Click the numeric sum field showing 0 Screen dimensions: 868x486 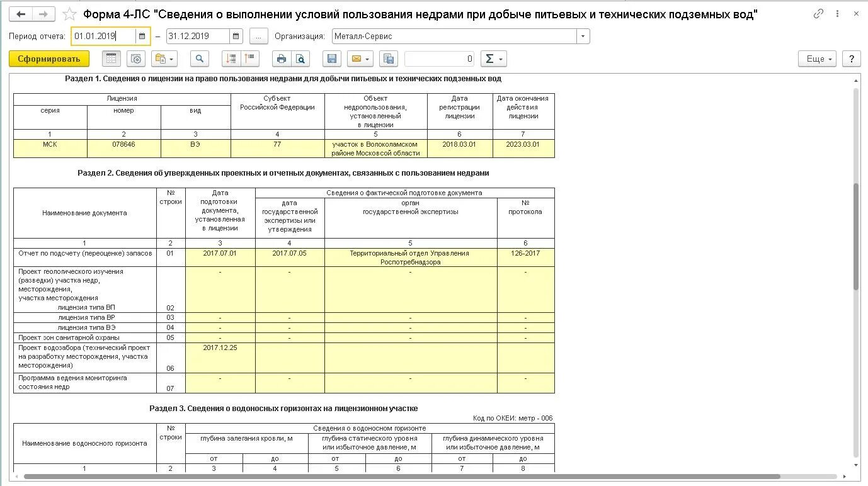(x=439, y=59)
